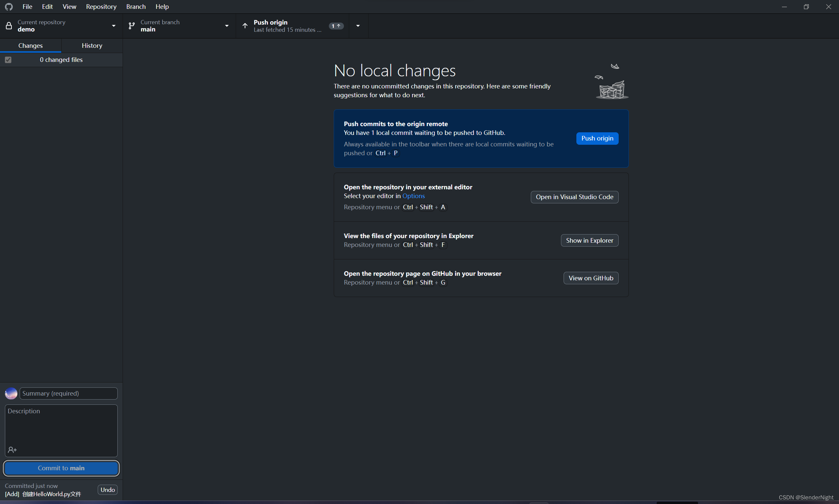Screen dimensions: 839x504
Task: Click the blue Push origin button
Action: point(597,138)
